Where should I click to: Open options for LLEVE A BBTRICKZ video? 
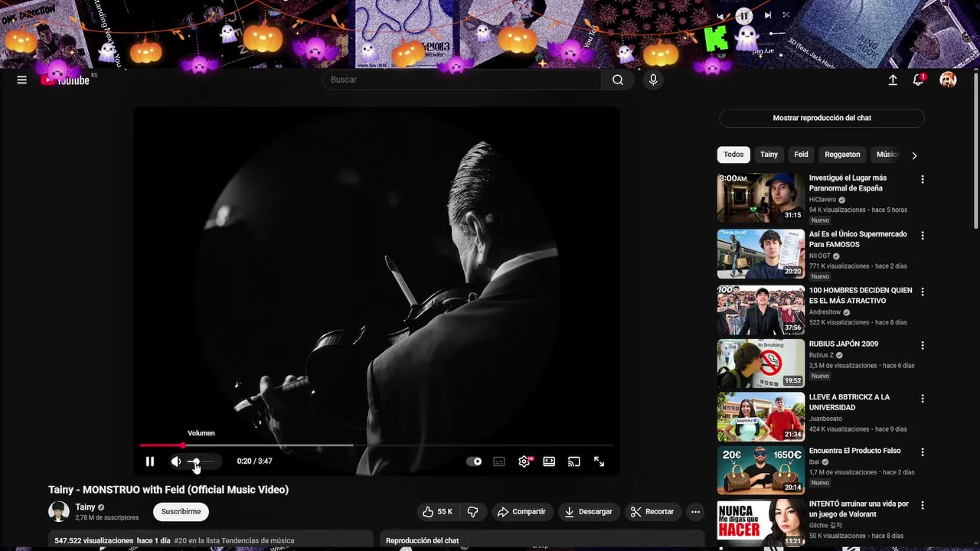coord(923,398)
